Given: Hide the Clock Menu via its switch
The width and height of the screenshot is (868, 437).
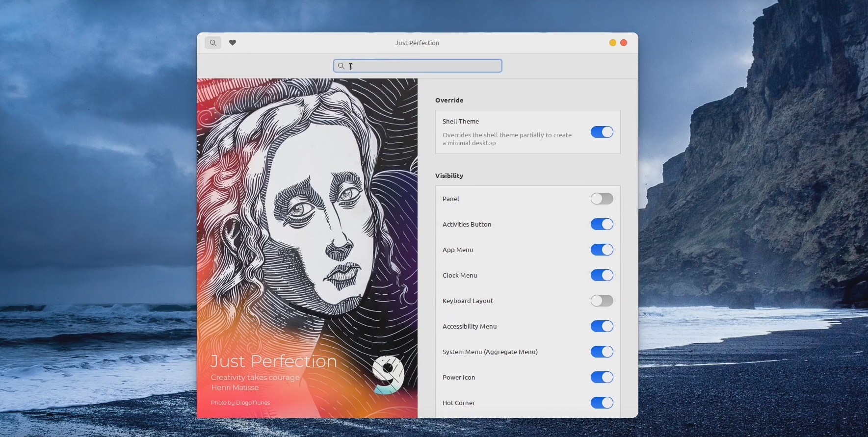Looking at the screenshot, I should (x=602, y=275).
